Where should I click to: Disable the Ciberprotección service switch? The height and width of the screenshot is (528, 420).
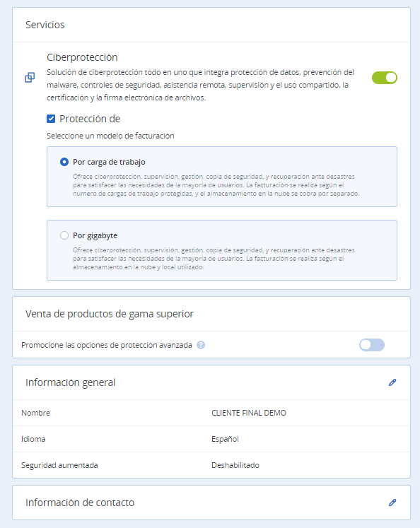[x=385, y=78]
